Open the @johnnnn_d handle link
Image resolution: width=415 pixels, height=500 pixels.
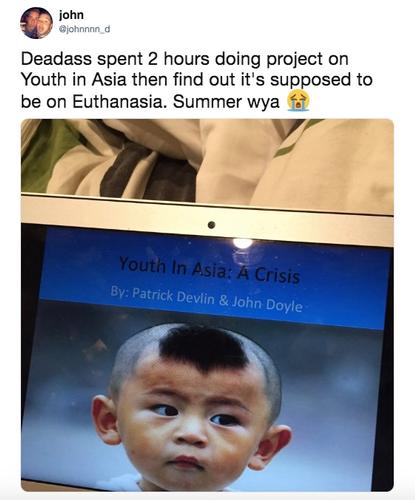point(85,29)
